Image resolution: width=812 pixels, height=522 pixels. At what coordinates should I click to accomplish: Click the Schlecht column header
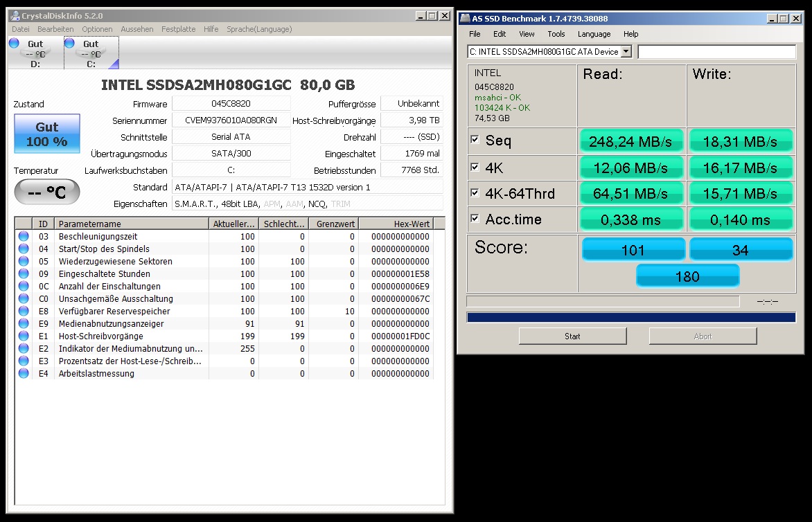(284, 224)
